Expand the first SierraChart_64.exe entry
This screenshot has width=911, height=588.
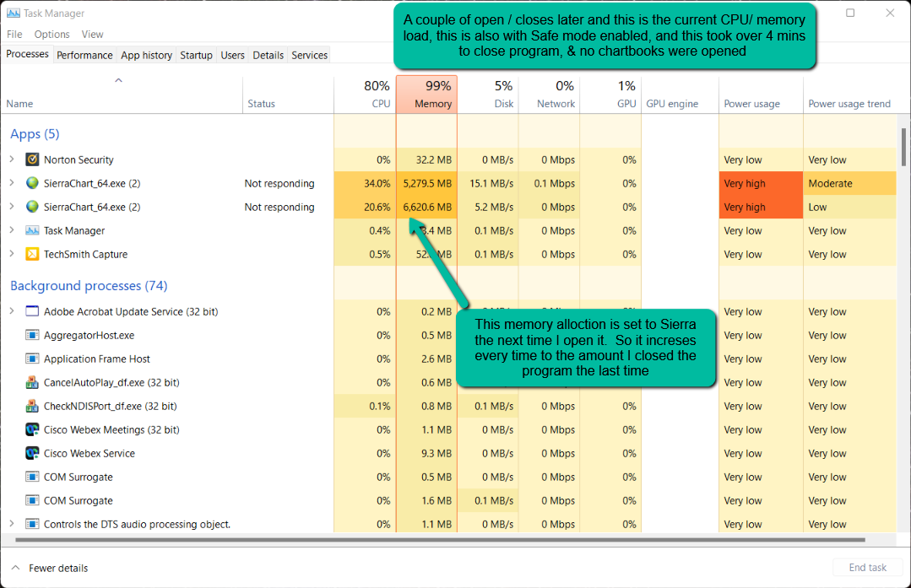pyautogui.click(x=12, y=183)
